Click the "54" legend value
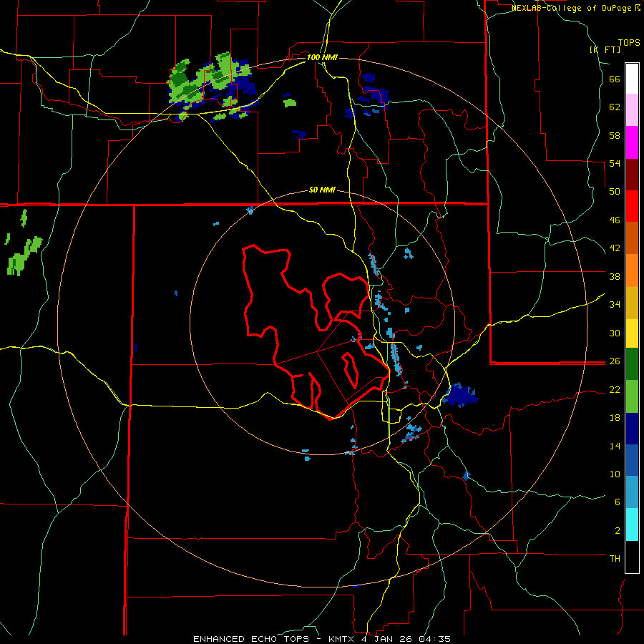Screen dimensions: 644x644 pos(615,163)
